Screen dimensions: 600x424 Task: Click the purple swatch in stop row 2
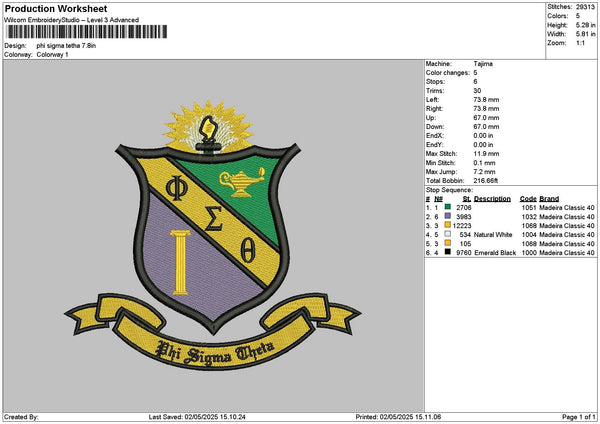pos(448,216)
